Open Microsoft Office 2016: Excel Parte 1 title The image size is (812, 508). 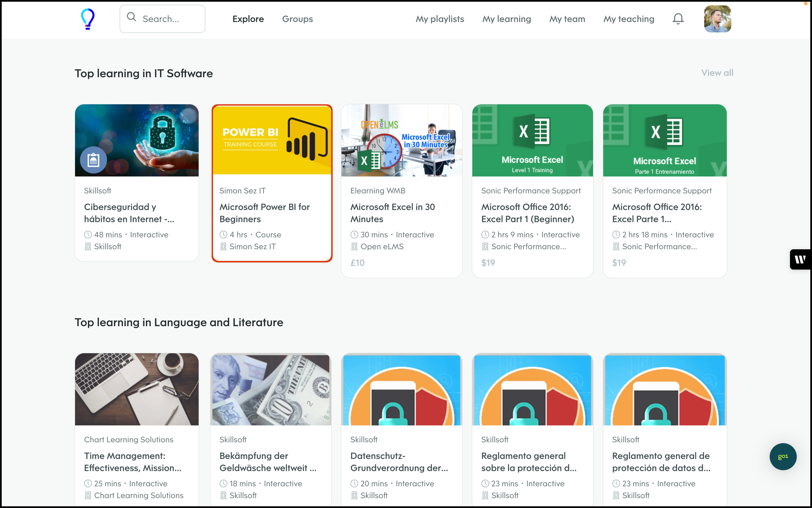point(657,213)
